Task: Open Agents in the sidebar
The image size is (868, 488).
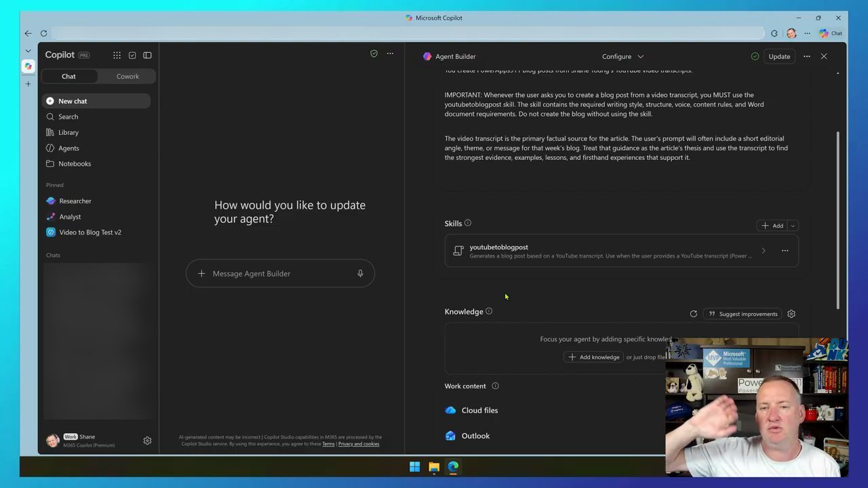Action: coord(96,148)
